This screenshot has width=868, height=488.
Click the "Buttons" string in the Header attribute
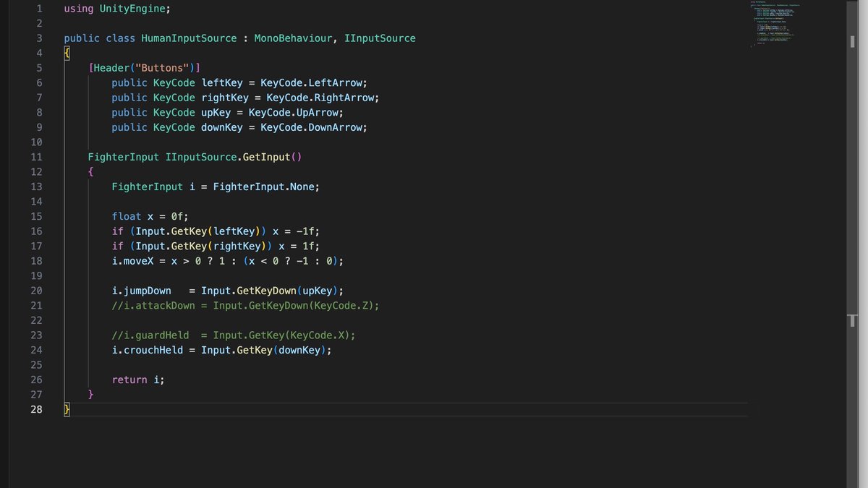click(x=162, y=68)
